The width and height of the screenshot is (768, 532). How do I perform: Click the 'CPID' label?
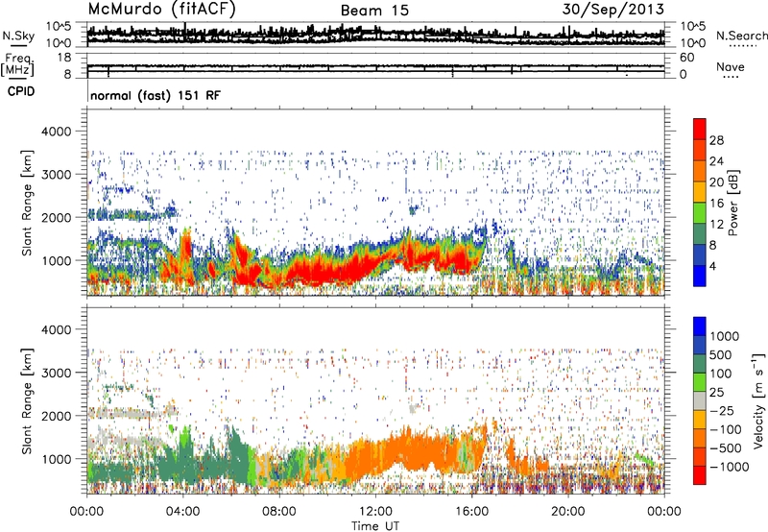(21, 91)
